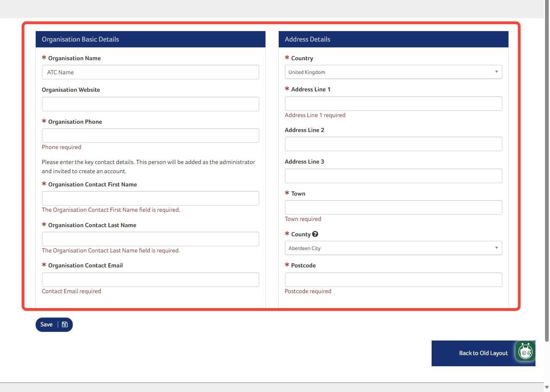The image size is (550, 392).
Task: Click the Organisation Contact Email field
Action: (x=150, y=279)
